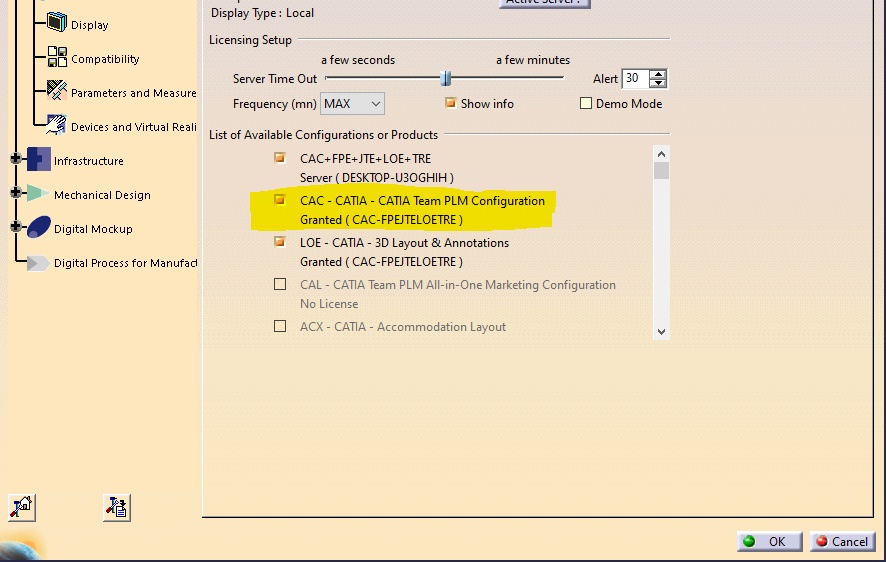This screenshot has width=886, height=562.
Task: Open the Compatibility settings icon
Action: [x=57, y=57]
